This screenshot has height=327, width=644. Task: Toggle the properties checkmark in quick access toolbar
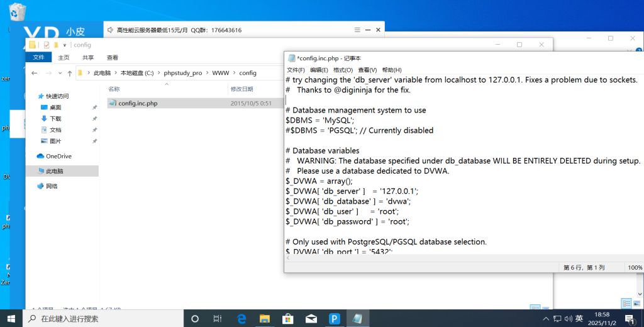coord(47,45)
